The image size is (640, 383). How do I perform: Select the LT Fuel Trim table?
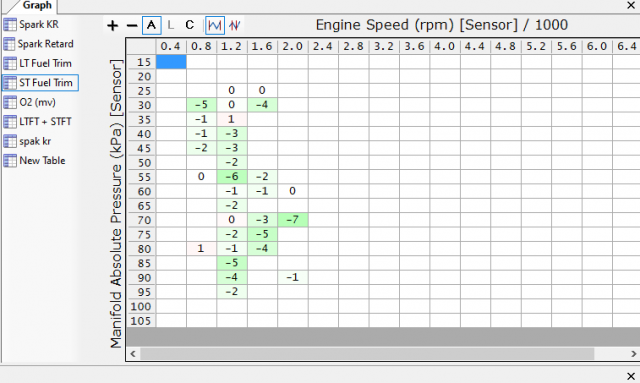[38, 63]
